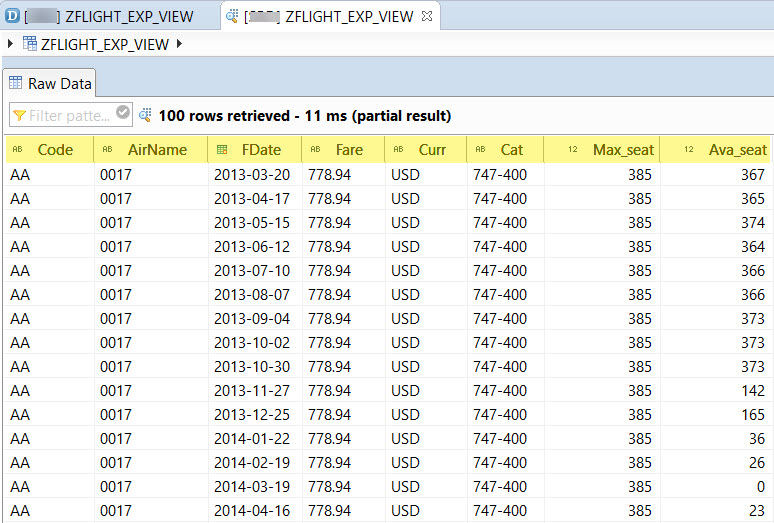Click the DDL source icon on the first tab

point(12,16)
